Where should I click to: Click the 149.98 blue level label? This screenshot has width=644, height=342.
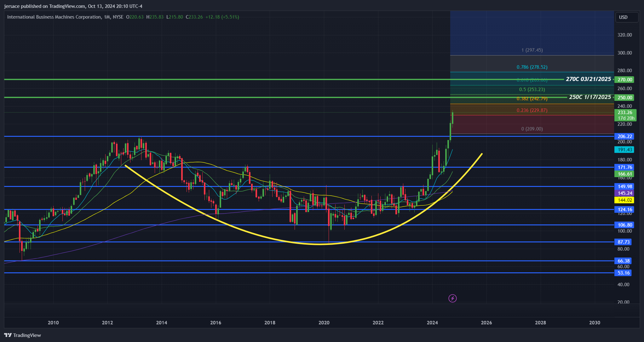624,186
